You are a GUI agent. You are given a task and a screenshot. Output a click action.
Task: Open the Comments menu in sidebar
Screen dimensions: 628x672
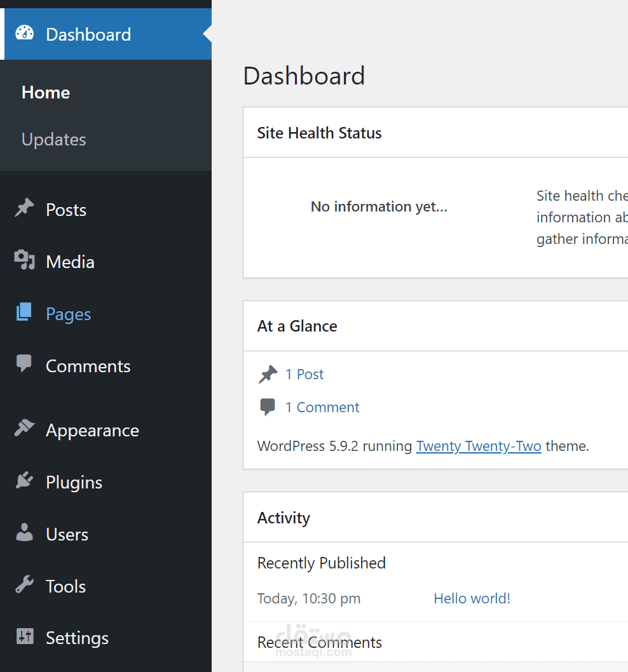(x=88, y=366)
